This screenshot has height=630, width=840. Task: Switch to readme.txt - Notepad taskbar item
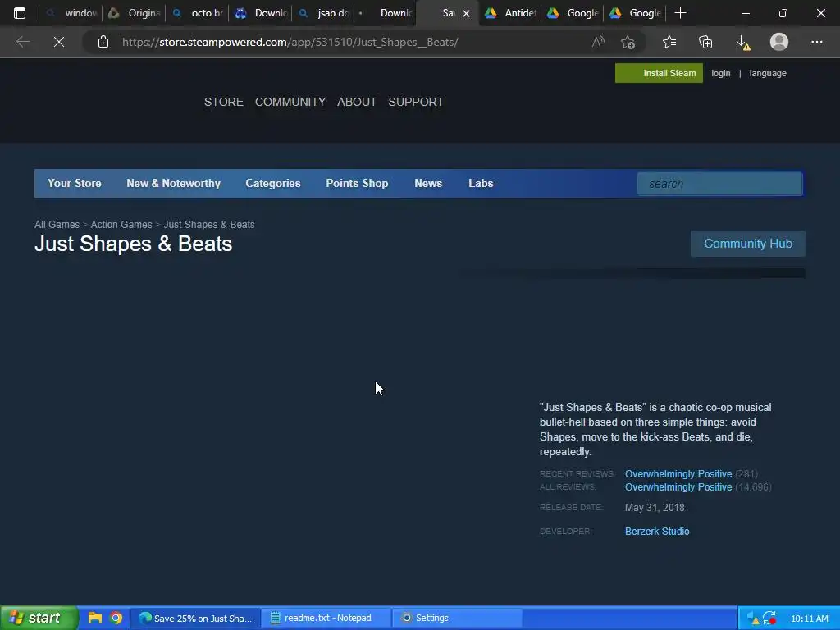[x=326, y=619]
